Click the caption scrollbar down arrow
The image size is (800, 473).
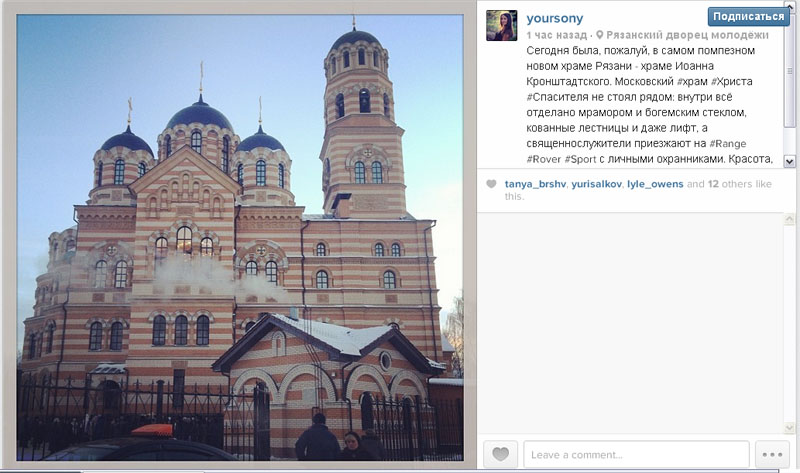pyautogui.click(x=789, y=161)
